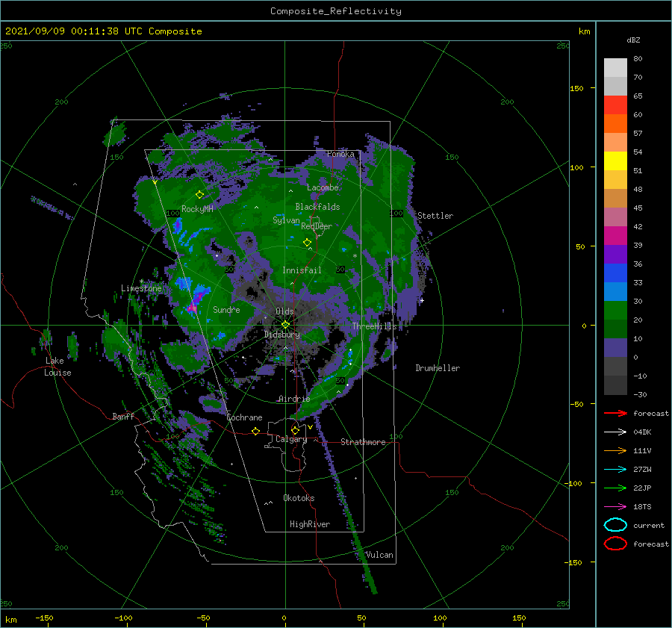Choose the bright green 20-30 dBZ swatch

click(x=615, y=310)
